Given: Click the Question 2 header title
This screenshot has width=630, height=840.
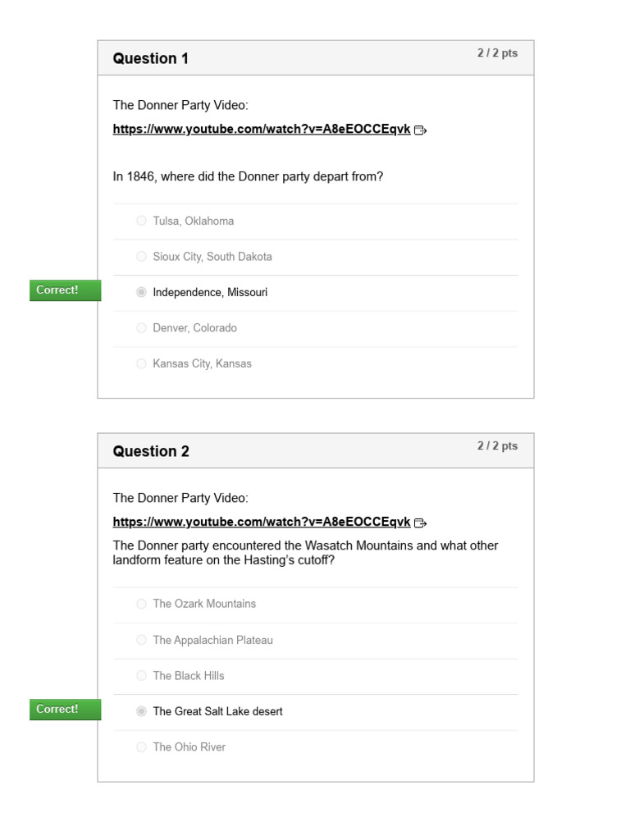Looking at the screenshot, I should pos(151,451).
